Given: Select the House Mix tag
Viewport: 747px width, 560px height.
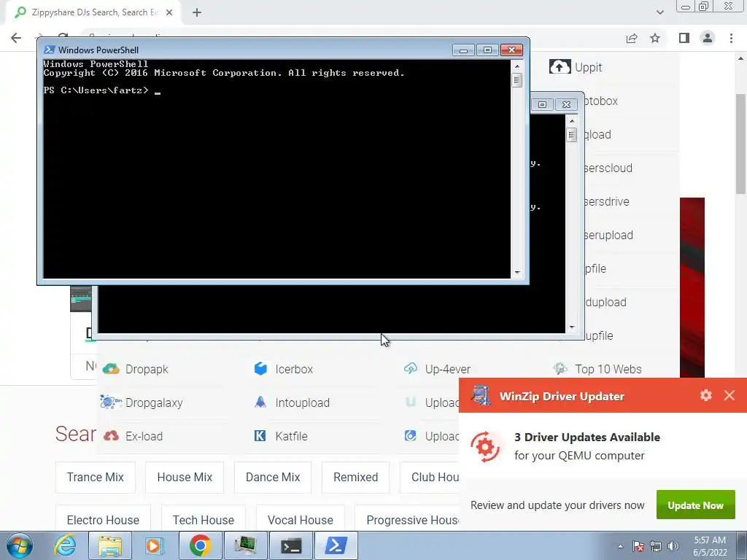Looking at the screenshot, I should click(x=185, y=477).
